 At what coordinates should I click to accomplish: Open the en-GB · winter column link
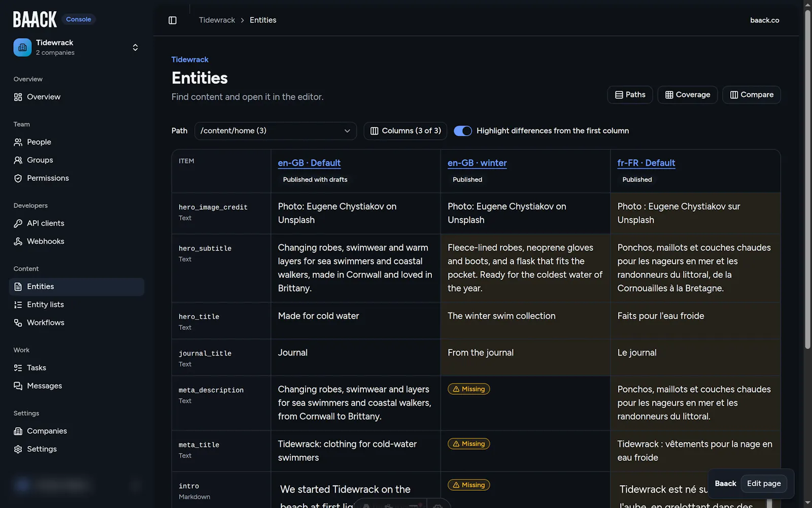click(x=477, y=163)
